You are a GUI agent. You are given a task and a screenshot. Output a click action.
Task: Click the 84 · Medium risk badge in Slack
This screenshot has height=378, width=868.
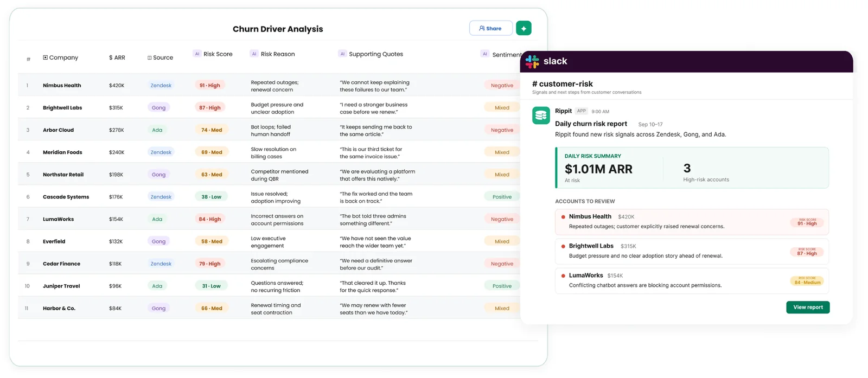pos(807,281)
